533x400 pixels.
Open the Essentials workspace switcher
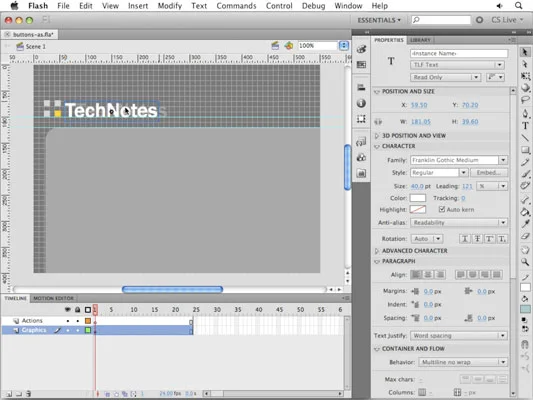pyautogui.click(x=379, y=20)
